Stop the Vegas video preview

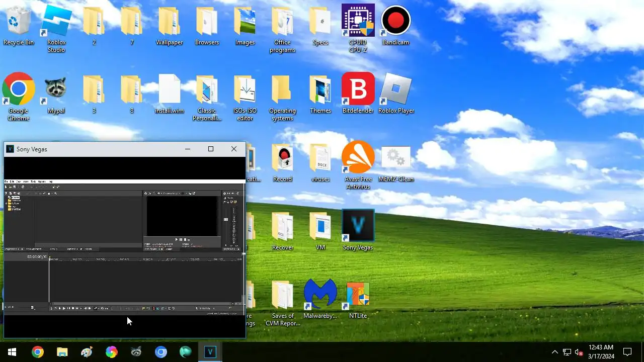pos(185,239)
